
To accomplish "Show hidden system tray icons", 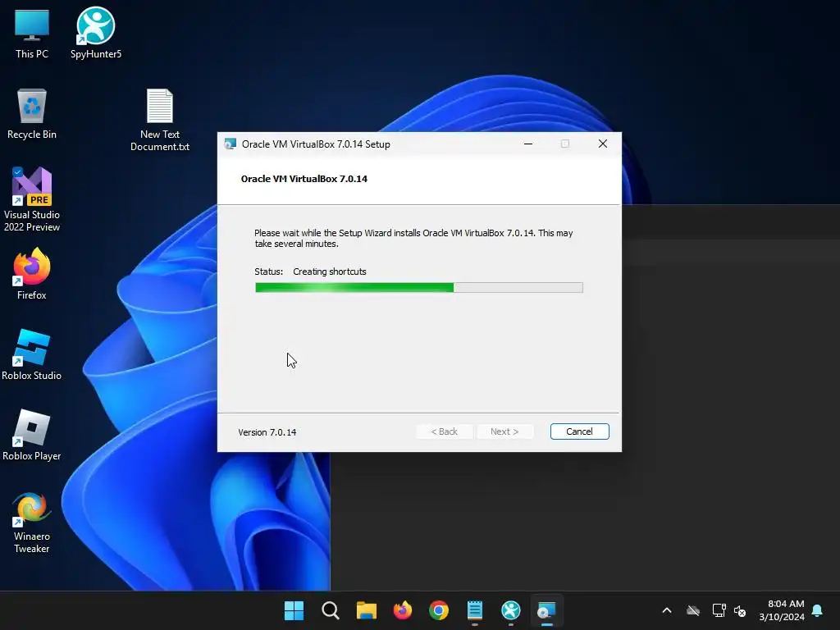I will (x=667, y=610).
